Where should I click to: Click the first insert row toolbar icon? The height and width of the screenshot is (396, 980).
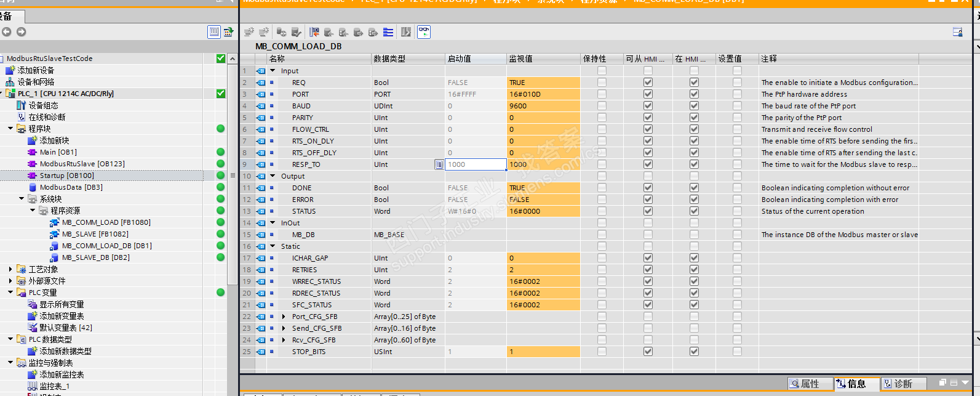pyautogui.click(x=249, y=32)
